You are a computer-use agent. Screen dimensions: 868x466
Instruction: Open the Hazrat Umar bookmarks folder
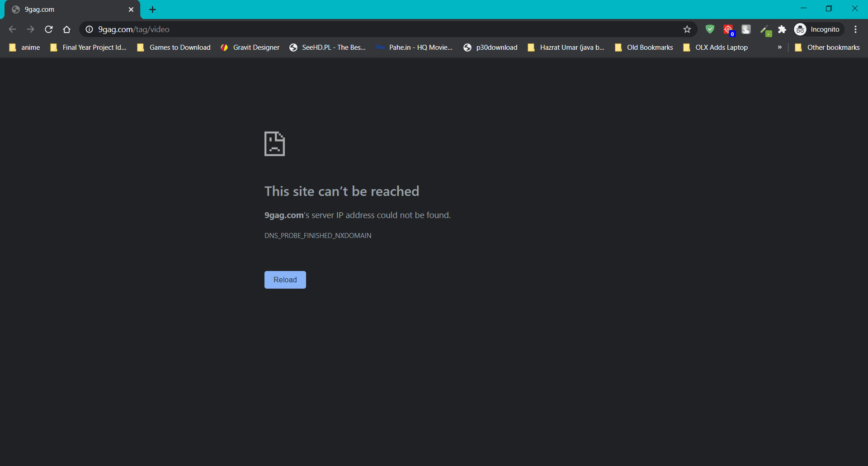[x=566, y=48]
